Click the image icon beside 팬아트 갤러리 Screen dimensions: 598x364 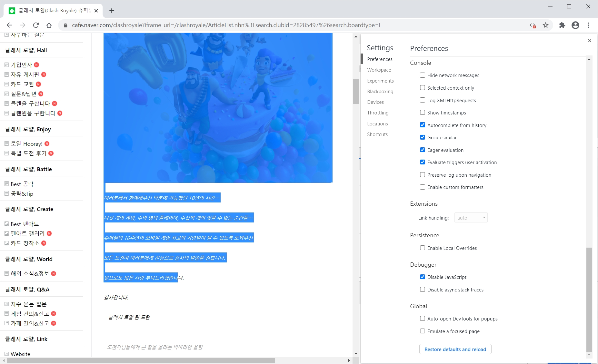(6, 233)
